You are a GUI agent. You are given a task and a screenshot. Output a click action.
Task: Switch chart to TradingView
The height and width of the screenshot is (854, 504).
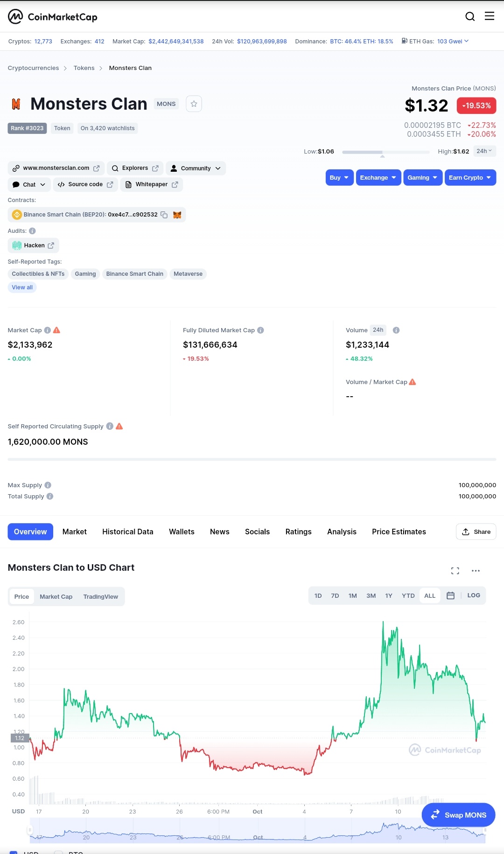101,596
